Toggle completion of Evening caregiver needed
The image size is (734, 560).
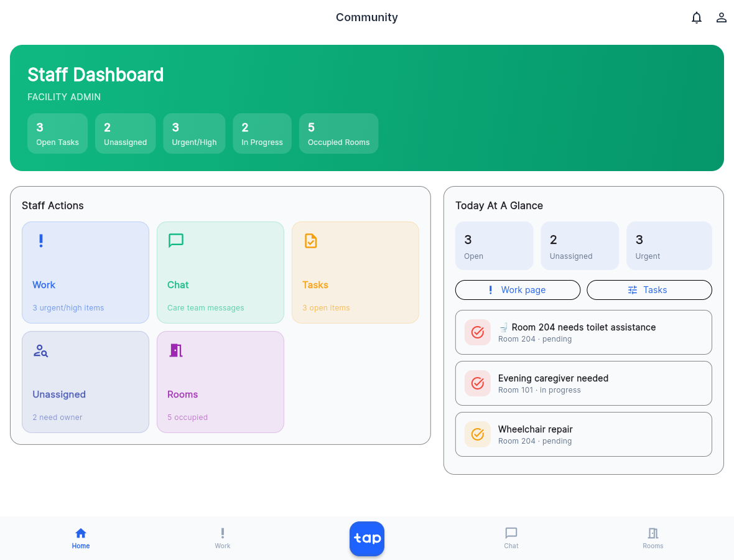(x=477, y=383)
